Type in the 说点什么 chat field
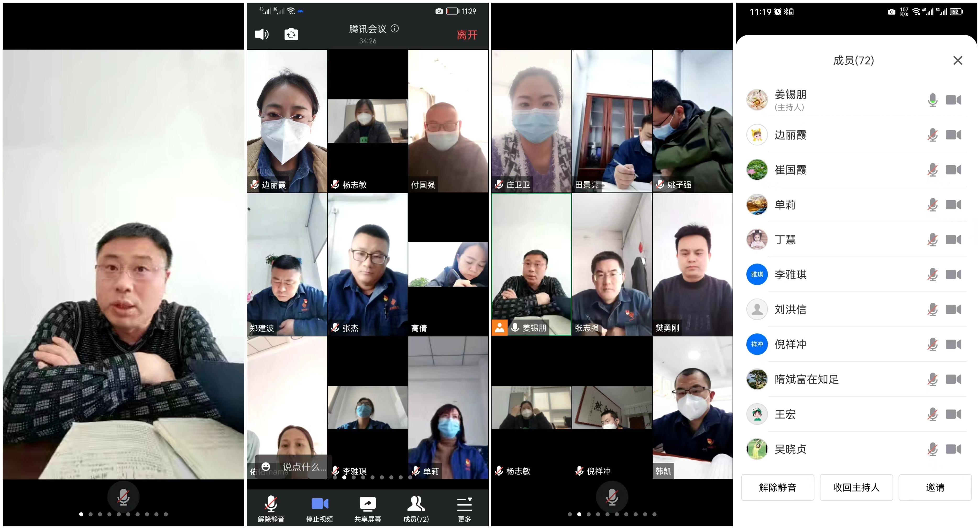Image resolution: width=980 pixels, height=529 pixels. pyautogui.click(x=304, y=467)
